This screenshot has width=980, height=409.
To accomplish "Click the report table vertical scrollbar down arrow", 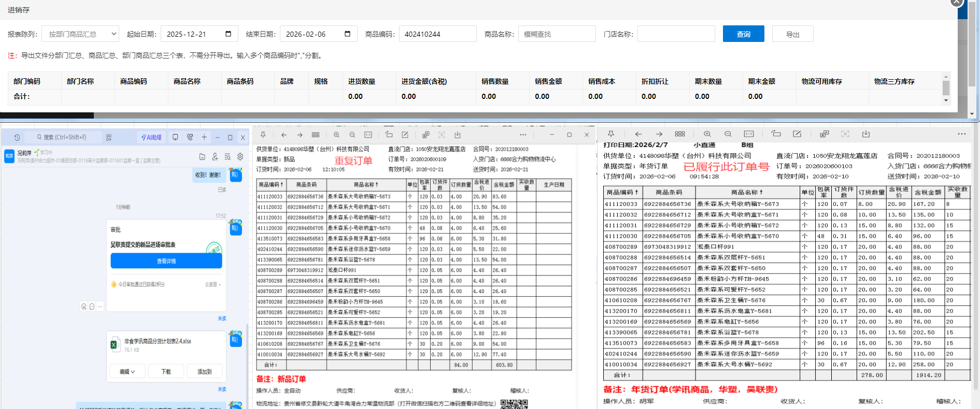I will [946, 100].
